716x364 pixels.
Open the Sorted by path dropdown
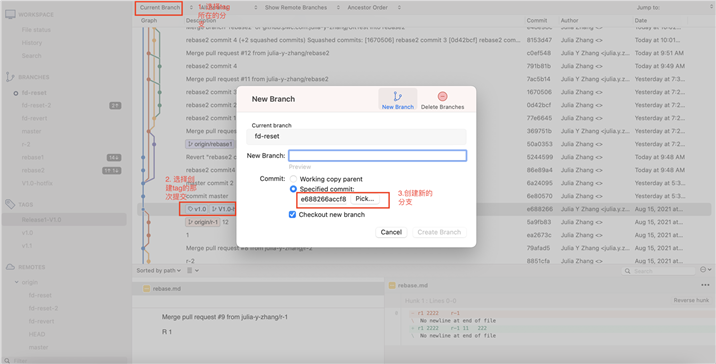[x=158, y=270]
